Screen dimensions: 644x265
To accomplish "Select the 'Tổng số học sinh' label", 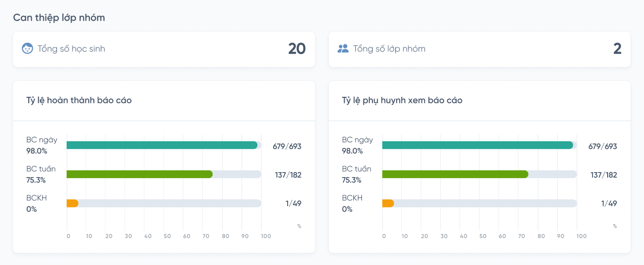I will 71,49.
